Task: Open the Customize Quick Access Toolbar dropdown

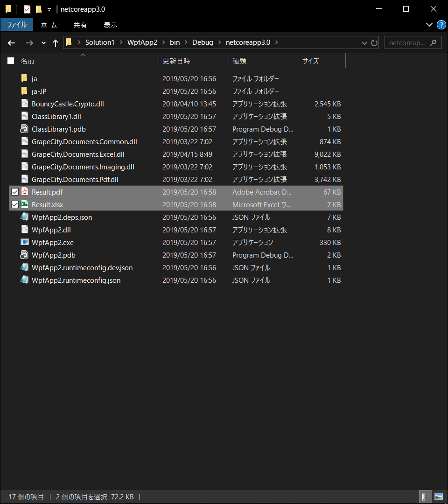Action: point(49,10)
